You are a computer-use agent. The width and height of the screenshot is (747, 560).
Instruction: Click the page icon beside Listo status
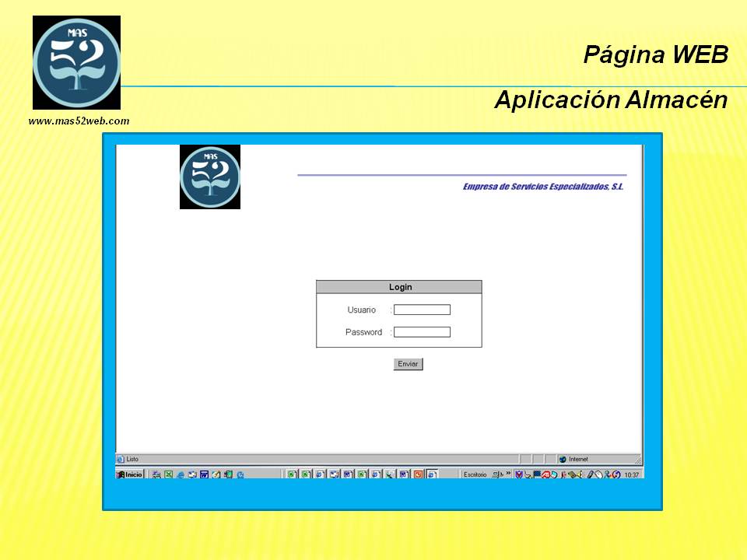121,459
